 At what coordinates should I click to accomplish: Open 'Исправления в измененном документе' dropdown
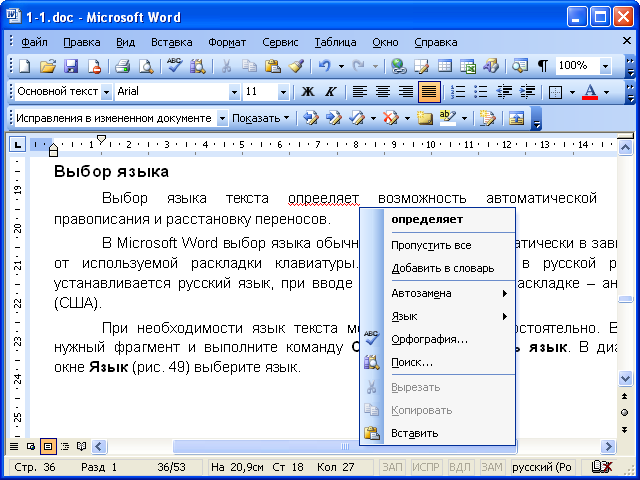tap(222, 118)
